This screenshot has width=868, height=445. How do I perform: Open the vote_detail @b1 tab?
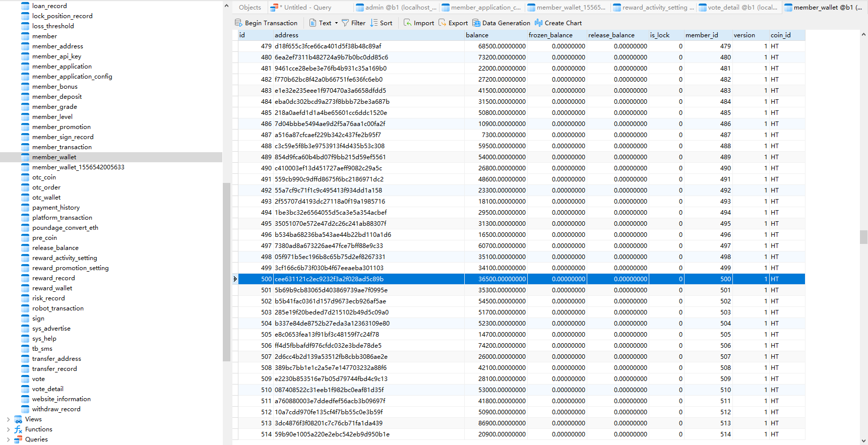[x=738, y=8]
